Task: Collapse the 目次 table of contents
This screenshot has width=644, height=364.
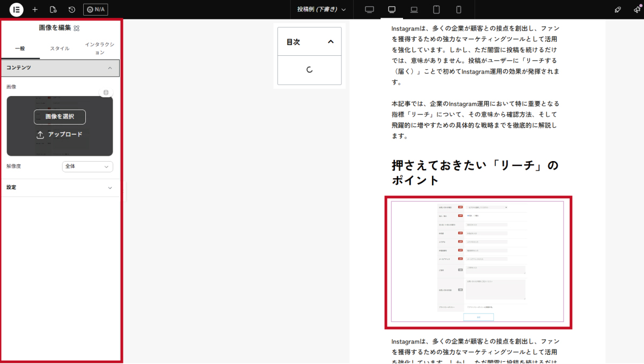Action: [x=331, y=42]
